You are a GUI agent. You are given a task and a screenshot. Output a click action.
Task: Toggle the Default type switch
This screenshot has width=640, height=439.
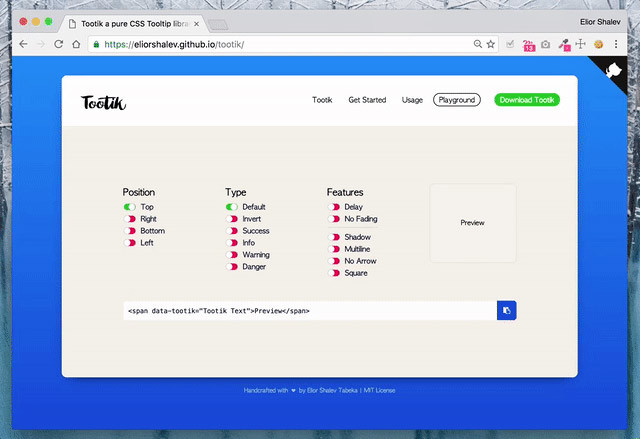231,207
